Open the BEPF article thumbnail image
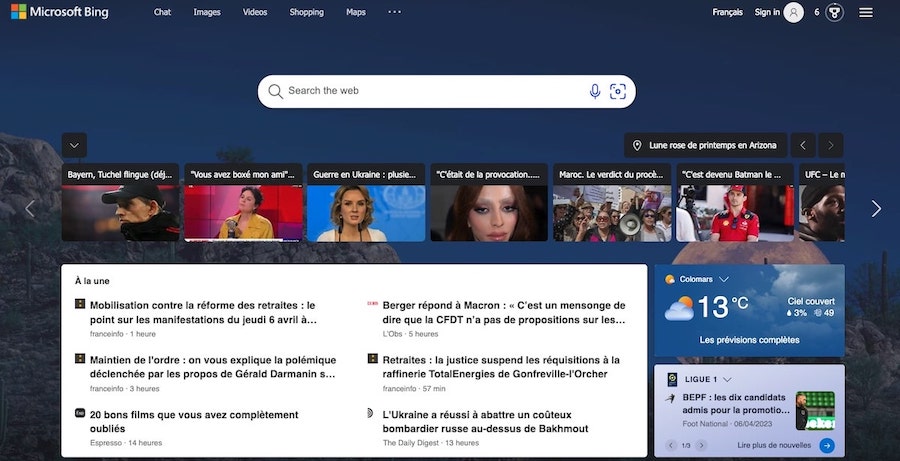 tap(815, 410)
